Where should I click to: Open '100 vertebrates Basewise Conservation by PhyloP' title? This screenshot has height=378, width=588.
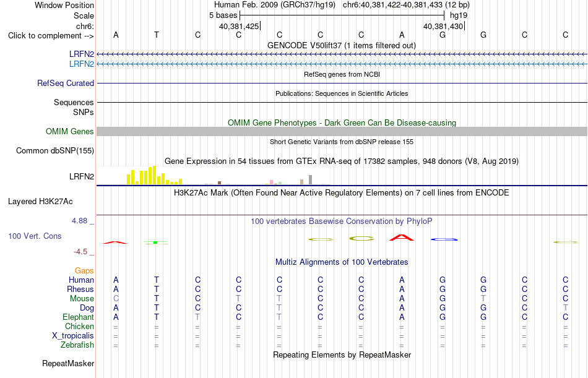(342, 221)
